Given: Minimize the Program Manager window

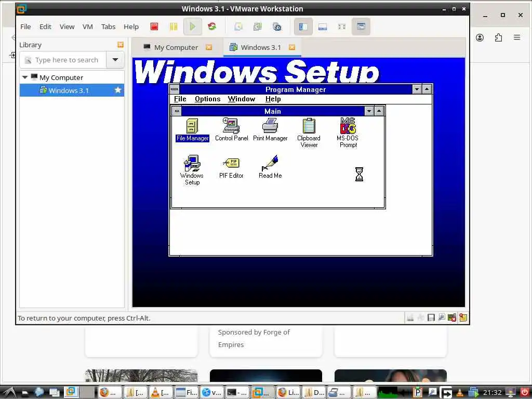Looking at the screenshot, I should [417, 89].
